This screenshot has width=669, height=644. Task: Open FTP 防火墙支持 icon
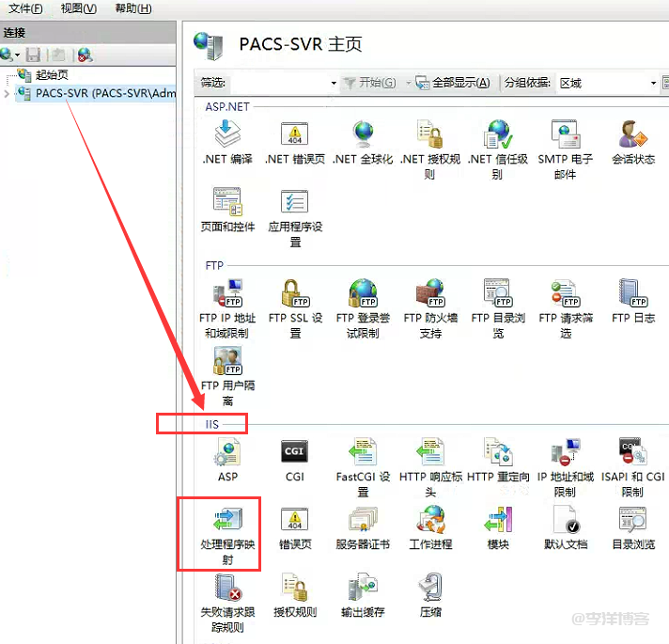(429, 294)
